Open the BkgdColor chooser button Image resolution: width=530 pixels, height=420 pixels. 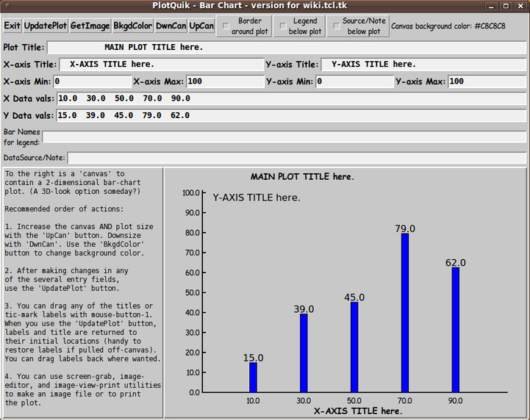[132, 26]
